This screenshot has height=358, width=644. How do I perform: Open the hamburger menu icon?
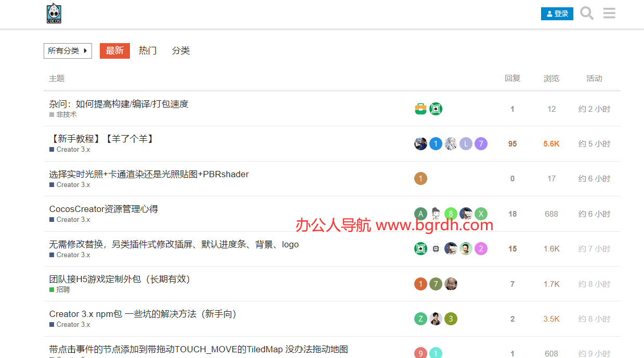[609, 14]
